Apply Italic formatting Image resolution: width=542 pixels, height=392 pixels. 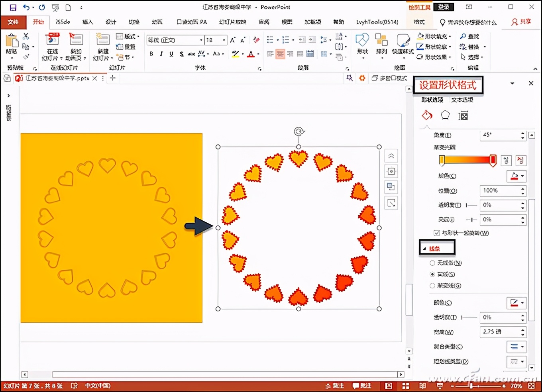(x=161, y=54)
